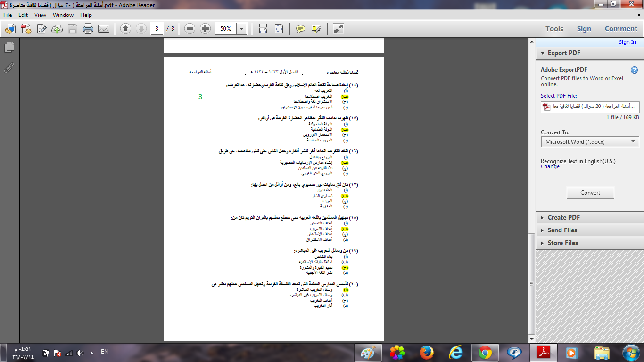Click the text '1 file / 169 KB'
The width and height of the screenshot is (644, 362).
tap(623, 117)
